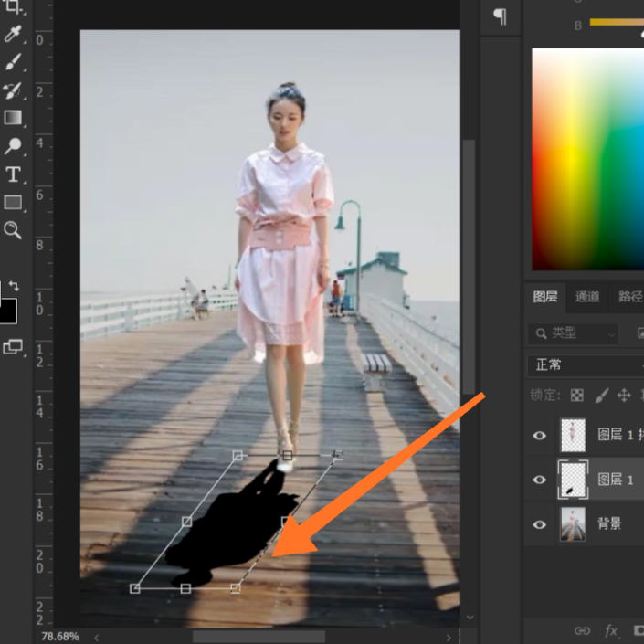Screen dimensions: 644x644
Task: Click the 图层 1 layer name
Action: point(615,480)
